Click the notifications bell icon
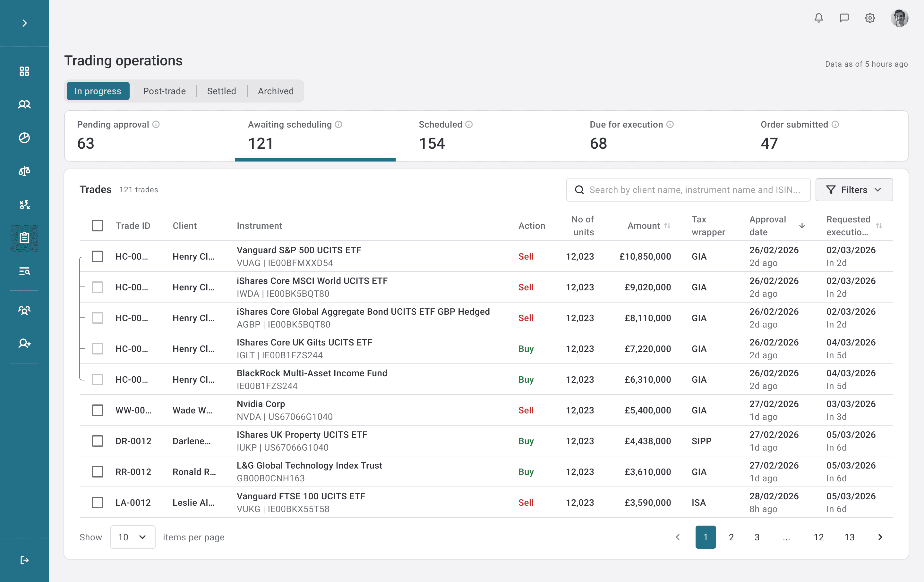 818,18
